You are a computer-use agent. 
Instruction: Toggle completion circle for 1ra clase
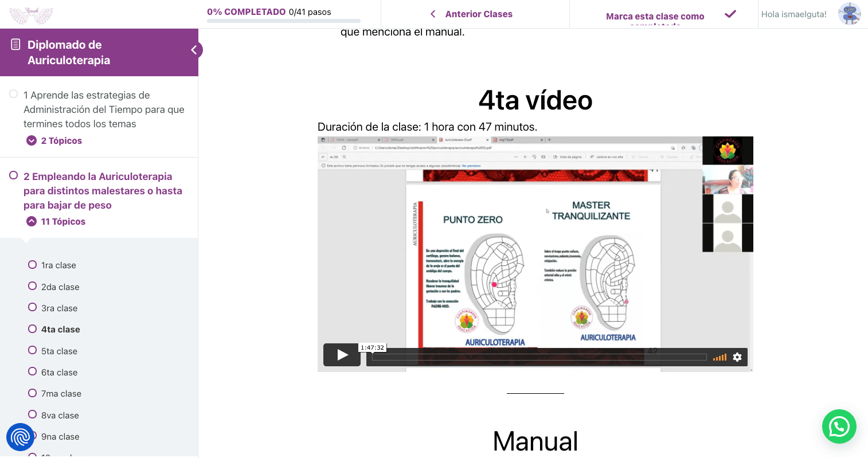click(33, 264)
